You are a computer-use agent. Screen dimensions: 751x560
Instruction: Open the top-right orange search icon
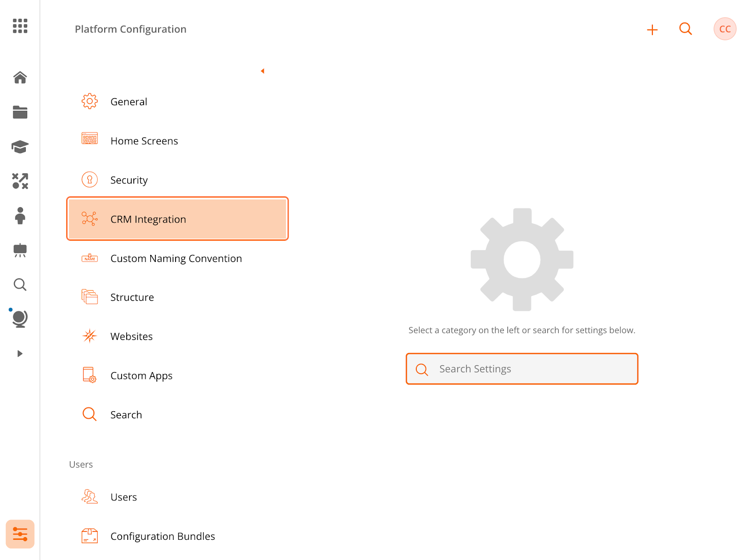click(686, 29)
